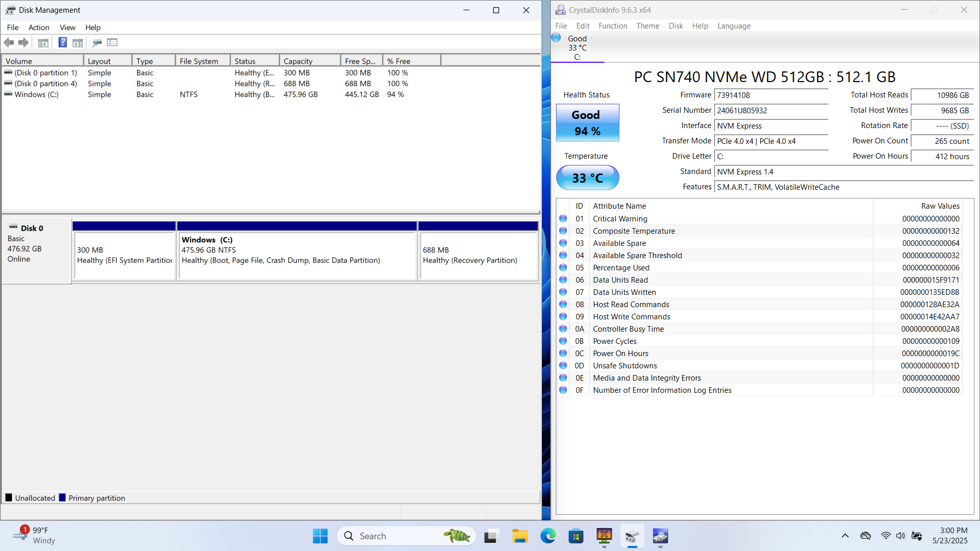This screenshot has height=551, width=980.
Task: Open the Windows Start button
Action: click(x=320, y=536)
